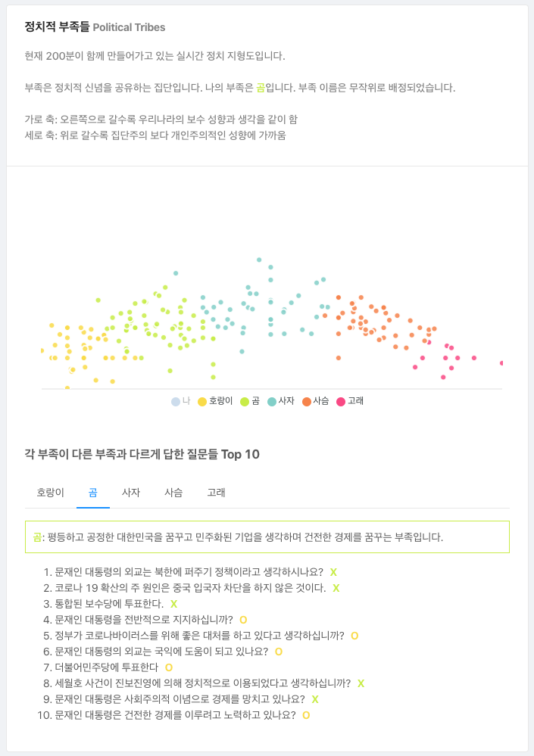534x756 pixels.
Task: Open the 사자 tab
Action: 131,493
